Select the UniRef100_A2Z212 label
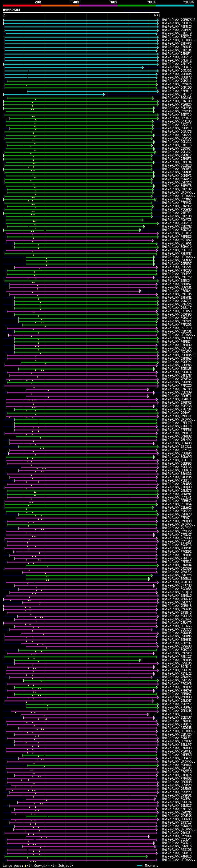 click(177, 125)
